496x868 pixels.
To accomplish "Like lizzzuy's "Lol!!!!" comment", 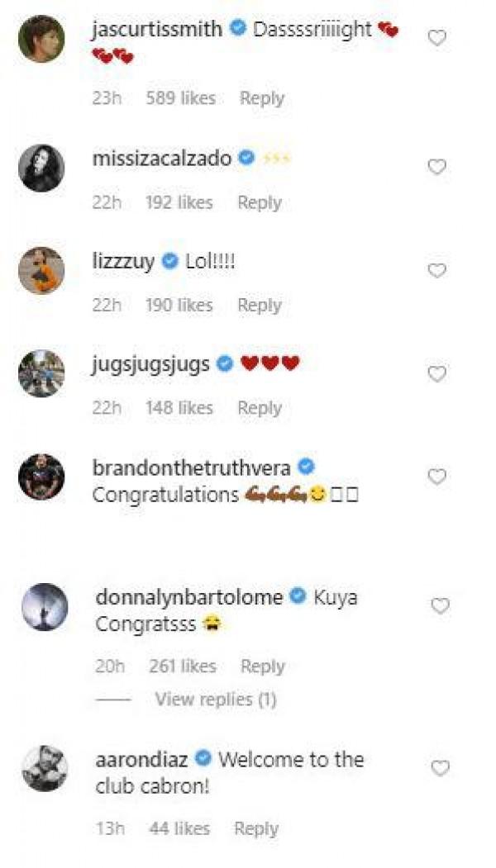I will point(436,271).
